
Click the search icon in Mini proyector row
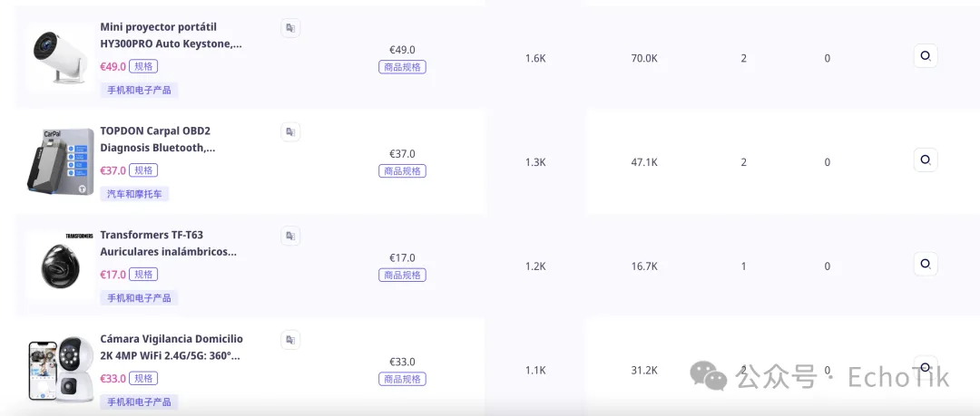[x=925, y=56]
